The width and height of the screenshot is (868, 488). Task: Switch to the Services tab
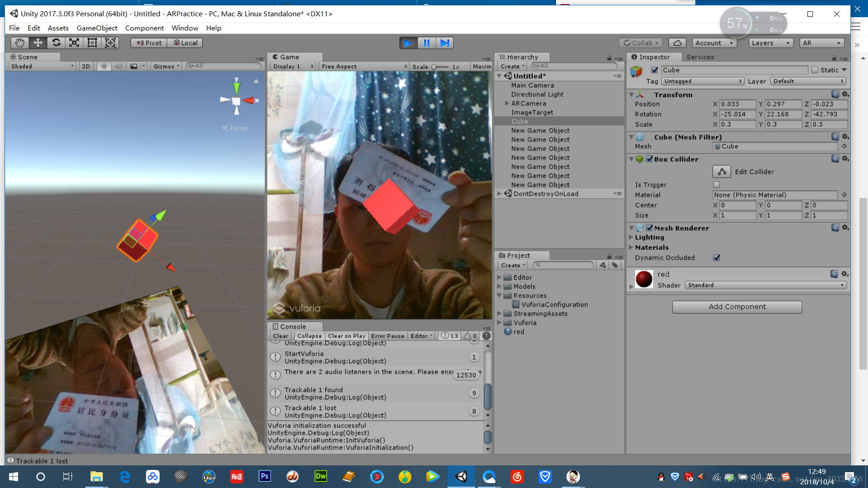point(700,57)
